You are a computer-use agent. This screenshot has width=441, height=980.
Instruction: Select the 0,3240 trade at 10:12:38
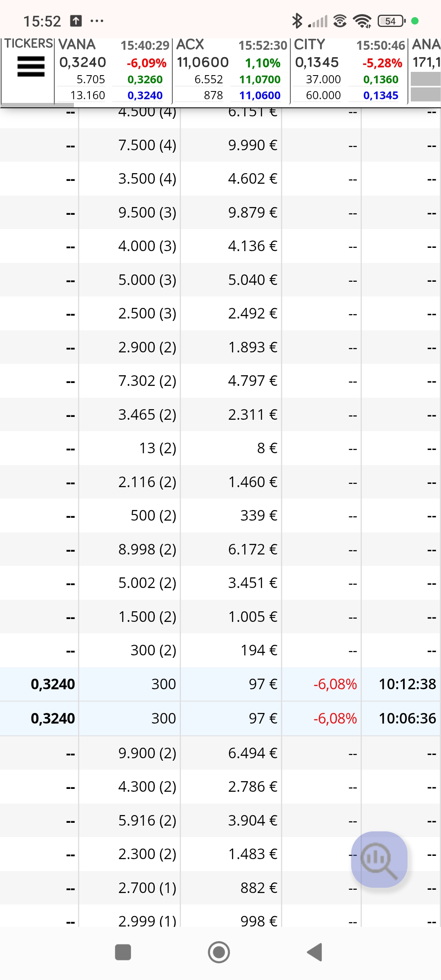coord(220,684)
